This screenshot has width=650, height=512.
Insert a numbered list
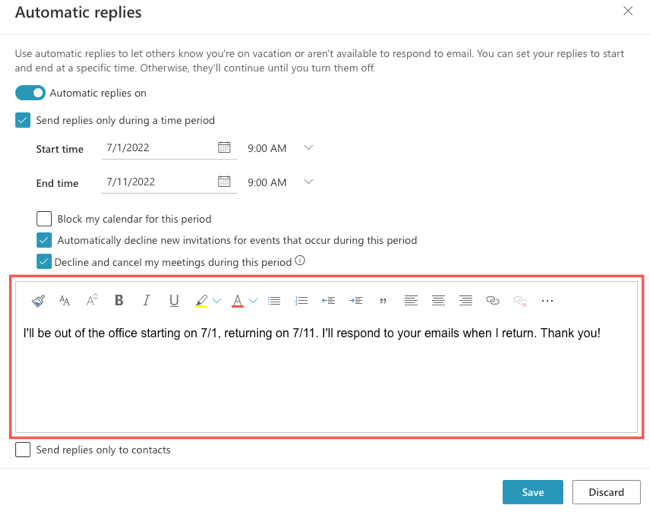click(x=301, y=301)
